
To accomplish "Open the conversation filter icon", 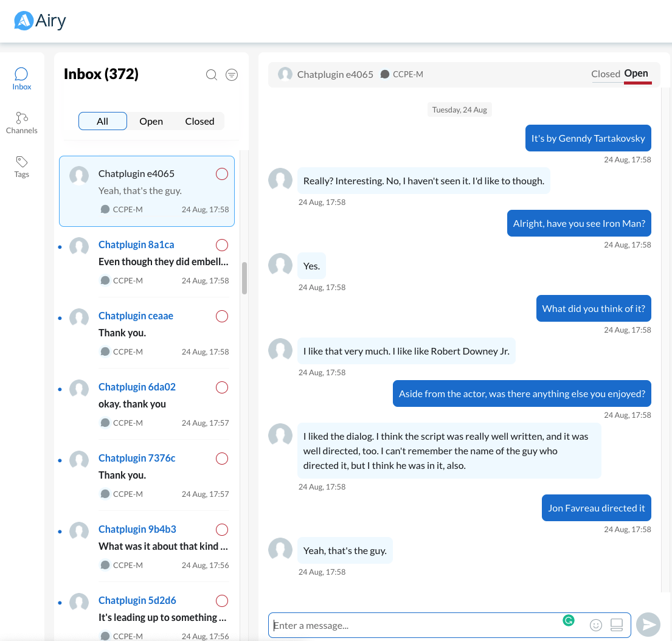I will (x=232, y=75).
